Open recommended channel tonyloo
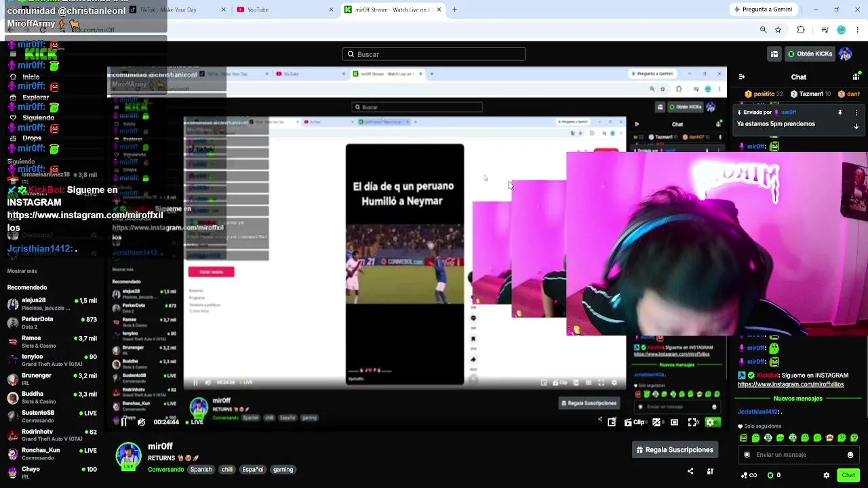 52,360
